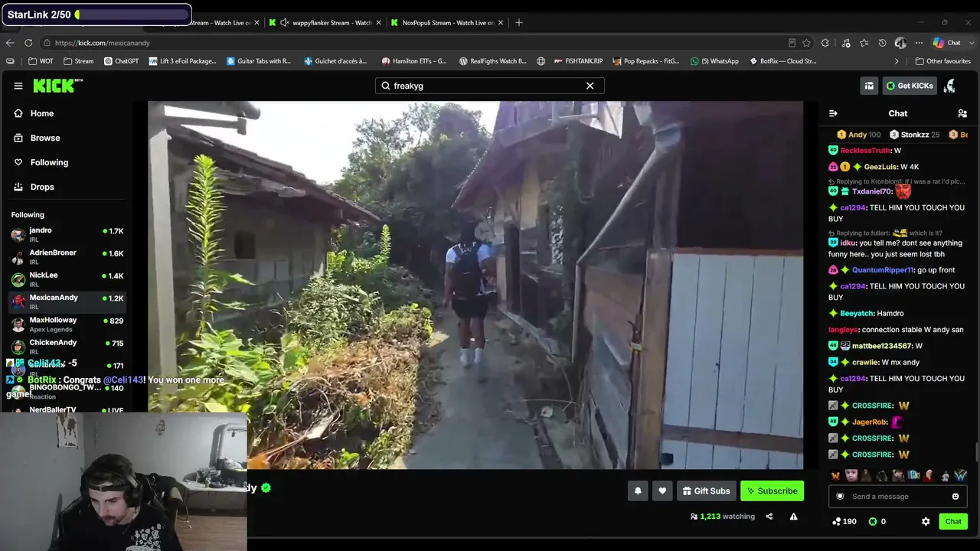Click the live stream video player

(x=475, y=285)
